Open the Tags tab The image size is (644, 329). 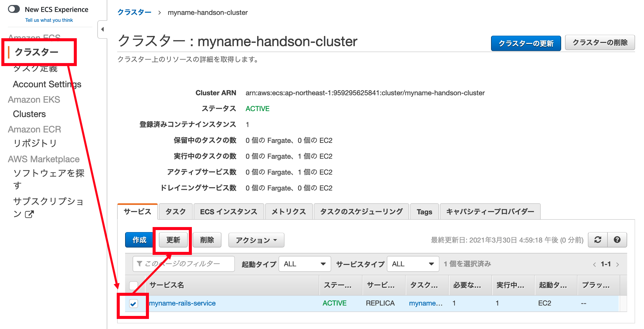[424, 212]
